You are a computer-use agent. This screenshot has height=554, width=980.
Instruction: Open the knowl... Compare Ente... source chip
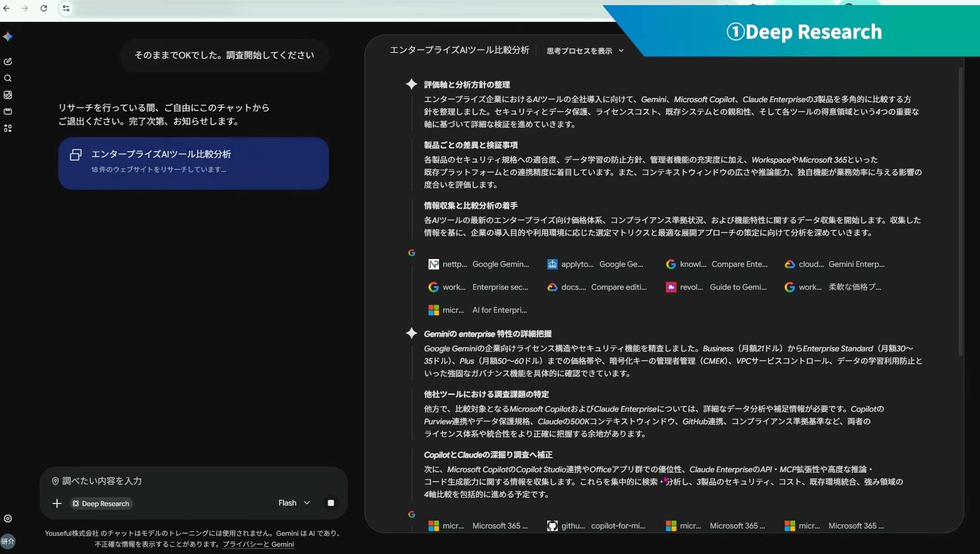(x=717, y=264)
